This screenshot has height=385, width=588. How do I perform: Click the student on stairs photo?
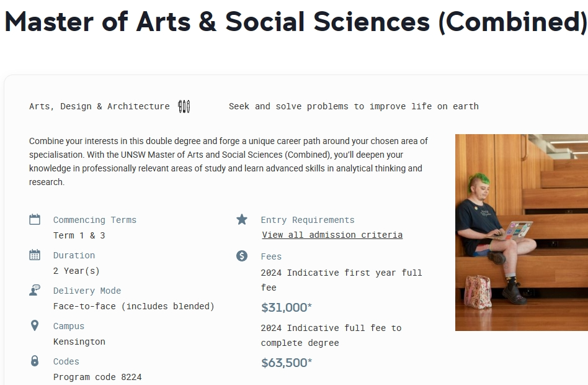pyautogui.click(x=521, y=232)
